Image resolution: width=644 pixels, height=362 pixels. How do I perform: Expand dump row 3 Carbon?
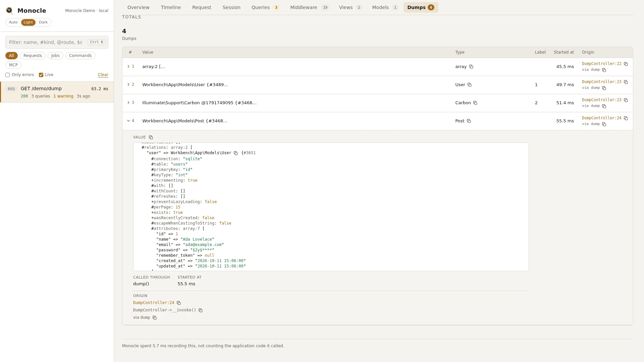pos(128,103)
